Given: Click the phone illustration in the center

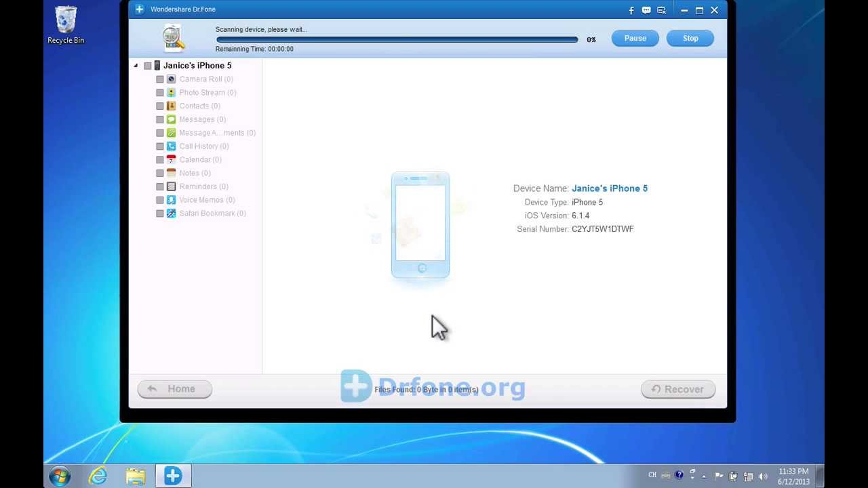Looking at the screenshot, I should (x=420, y=225).
